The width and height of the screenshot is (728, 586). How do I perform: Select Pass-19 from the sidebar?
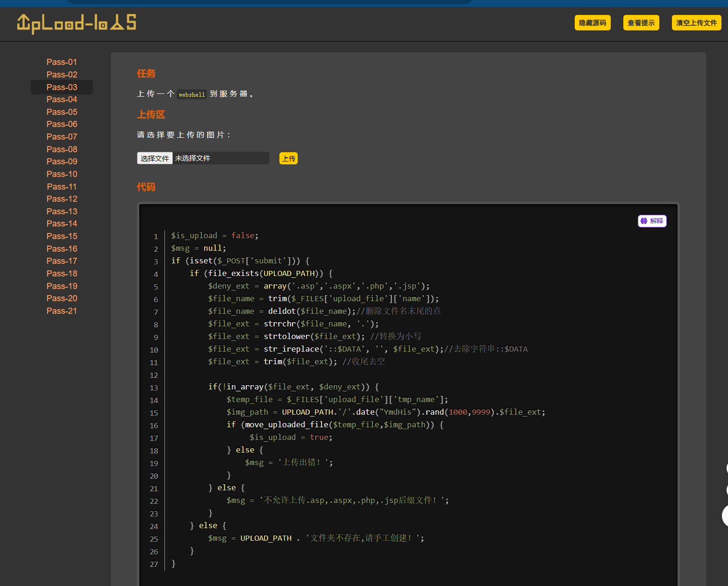point(62,286)
